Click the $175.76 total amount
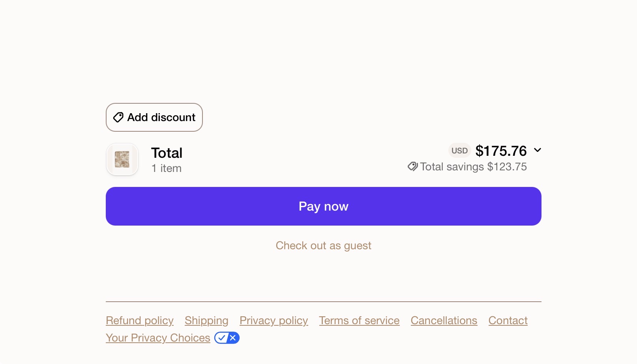 coord(501,151)
